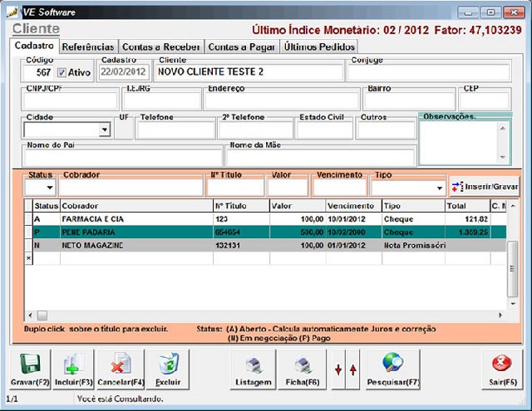
Task: Click the Cobrador column header
Action: pyautogui.click(x=136, y=206)
